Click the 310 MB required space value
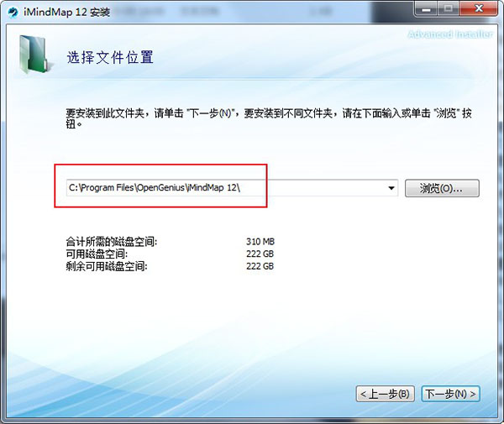The image size is (504, 424). (x=260, y=242)
